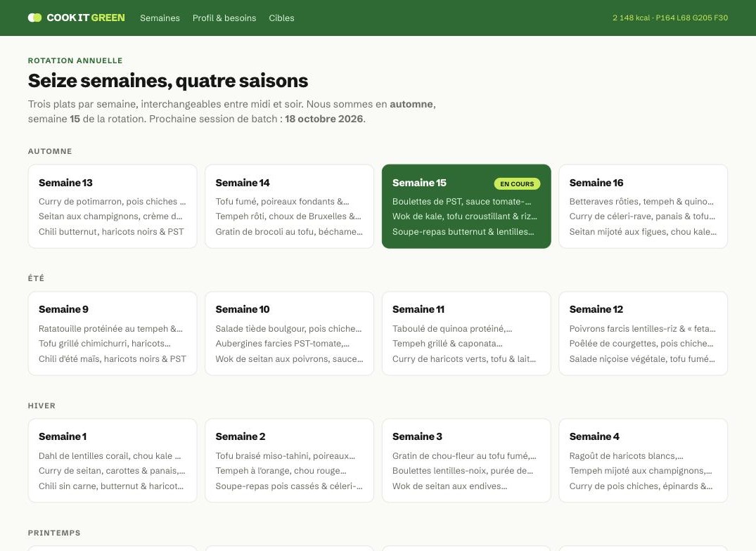Viewport: 756px width, 551px height.
Task: Click 'Tempeh rôti, choux de Bruxelles' dish
Action: pyautogui.click(x=288, y=216)
